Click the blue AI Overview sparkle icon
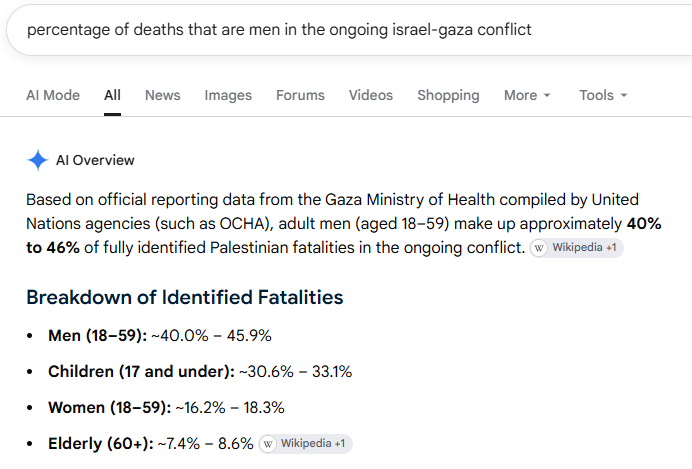Image resolution: width=692 pixels, height=469 pixels. pyautogui.click(x=38, y=160)
